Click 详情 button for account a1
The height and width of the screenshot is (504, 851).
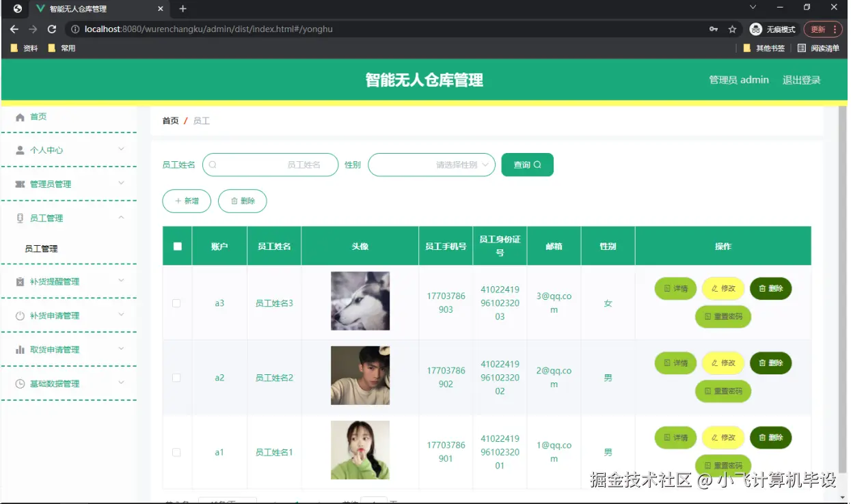(x=675, y=438)
